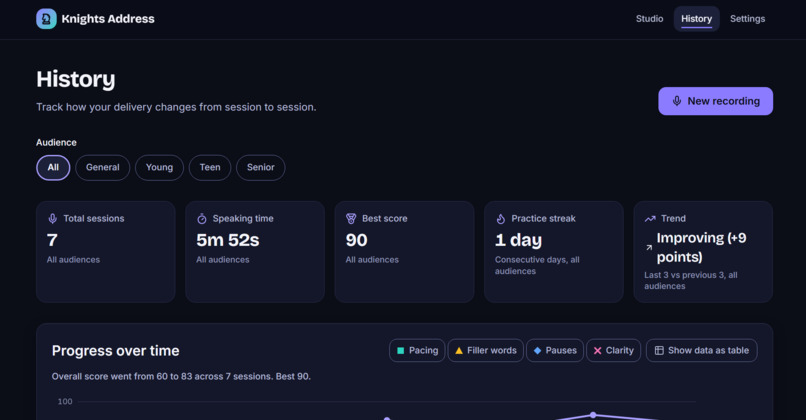This screenshot has width=806, height=420.
Task: Go to the Settings tab
Action: pos(747,19)
